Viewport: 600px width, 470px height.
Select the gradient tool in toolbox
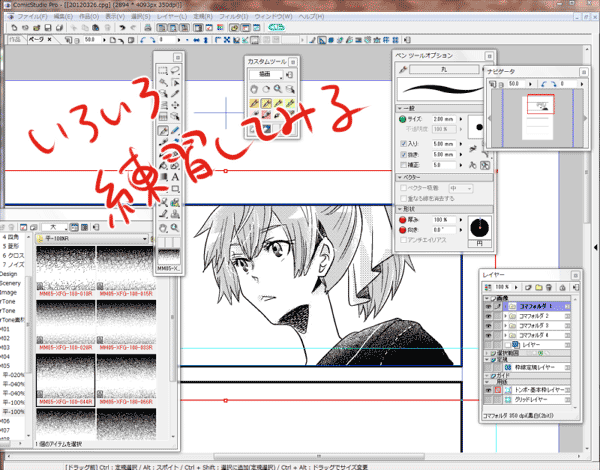click(x=163, y=177)
